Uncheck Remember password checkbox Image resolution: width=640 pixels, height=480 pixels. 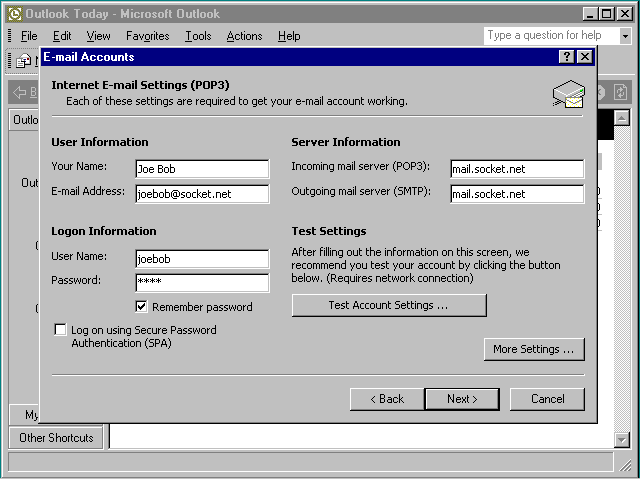point(141,307)
